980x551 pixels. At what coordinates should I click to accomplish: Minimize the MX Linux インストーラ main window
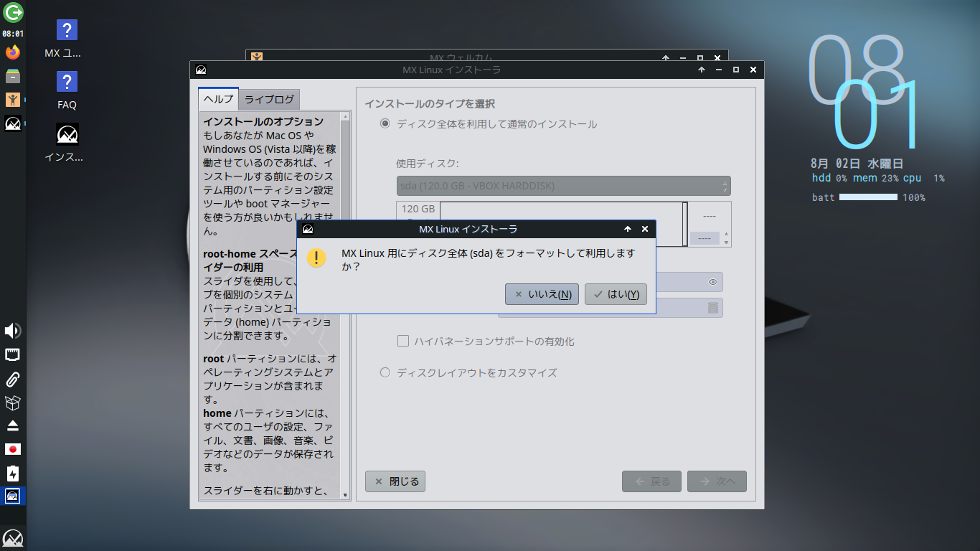pos(718,70)
